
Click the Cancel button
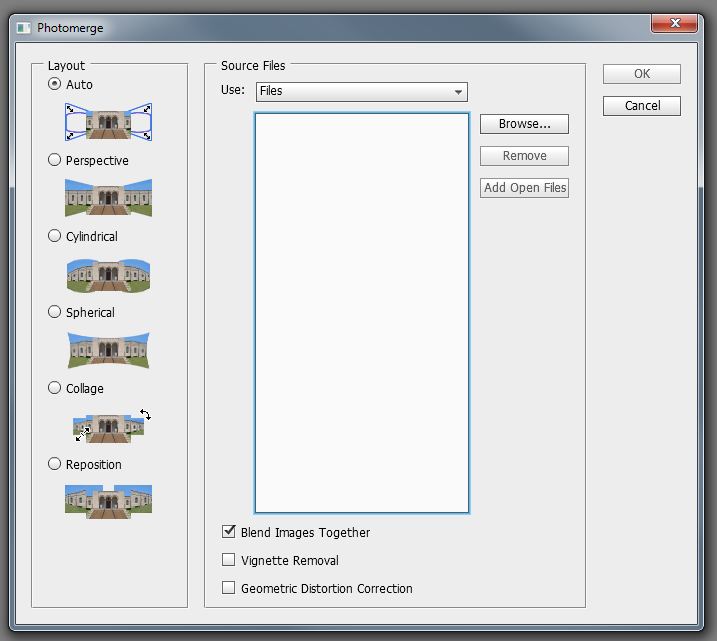[x=642, y=106]
